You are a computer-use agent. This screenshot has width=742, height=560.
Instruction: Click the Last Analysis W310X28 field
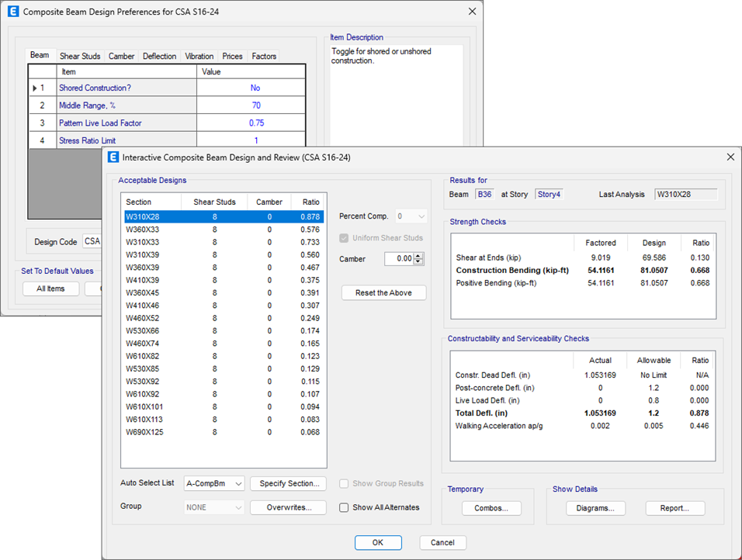[685, 195]
